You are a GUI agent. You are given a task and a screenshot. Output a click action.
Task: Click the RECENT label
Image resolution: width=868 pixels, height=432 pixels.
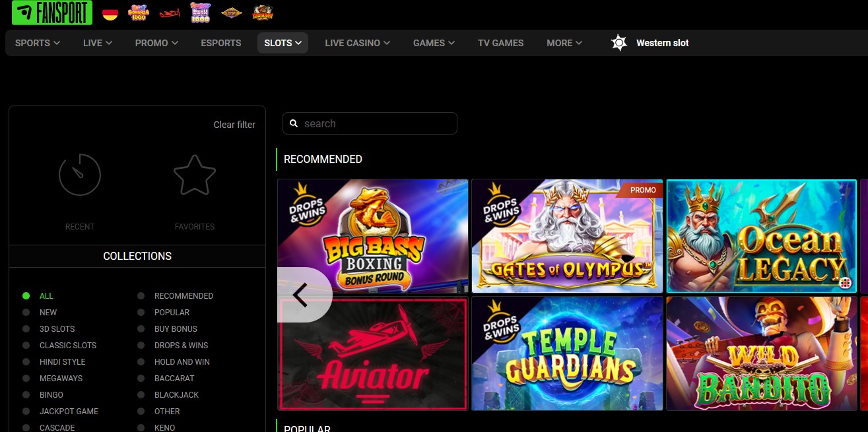pos(80,227)
